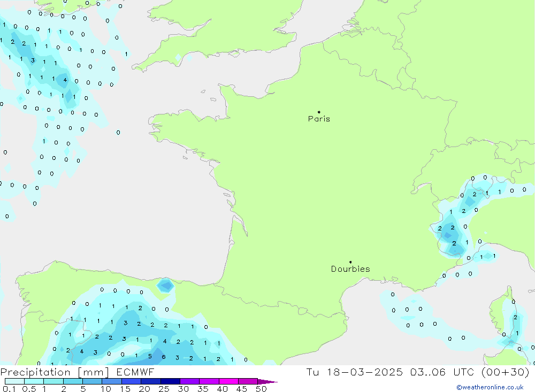Image resolution: width=535 pixels, height=392 pixels.
Task: Pick the 2–5 mm legend swatch
Action: click(73, 381)
